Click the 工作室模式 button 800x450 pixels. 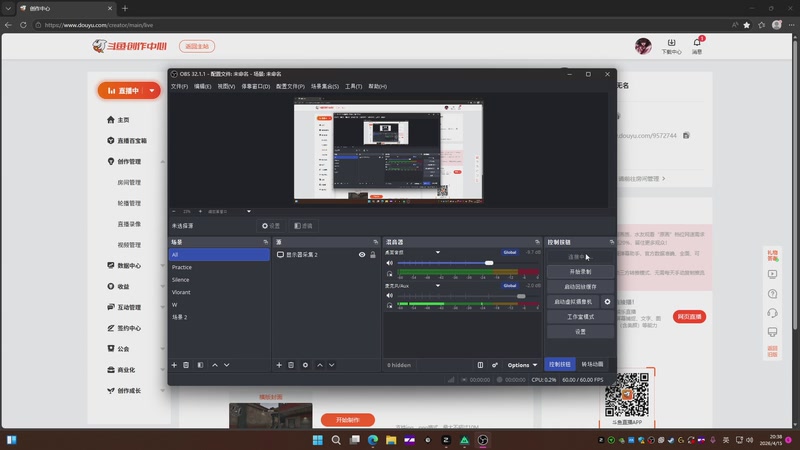(580, 317)
